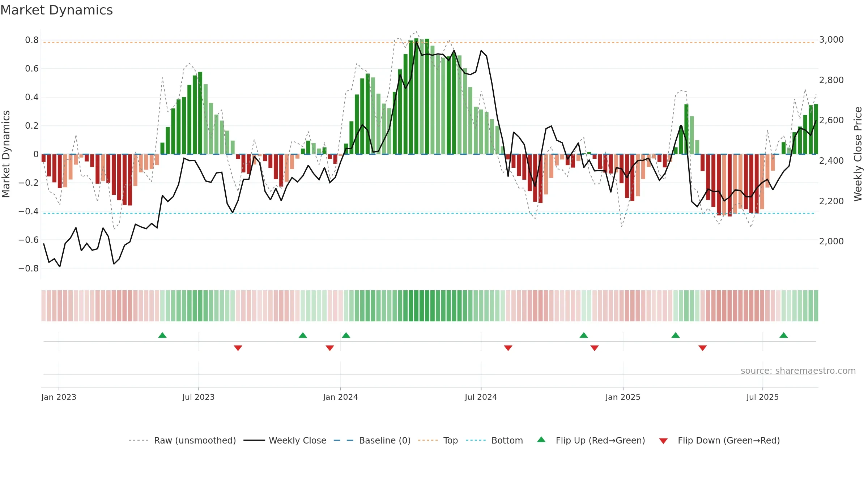Viewport: 868px width, 488px height.
Task: Click the green triangle icon in legend
Action: (541, 440)
